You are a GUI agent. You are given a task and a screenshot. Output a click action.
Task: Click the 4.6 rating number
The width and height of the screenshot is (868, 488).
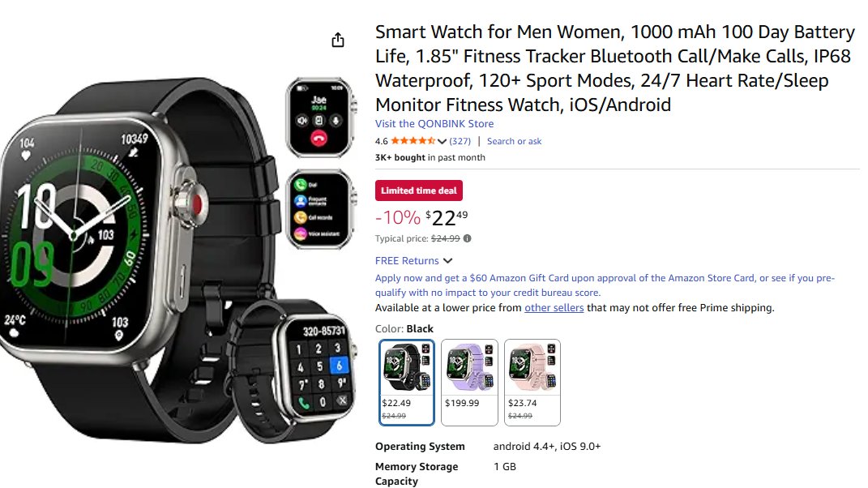click(382, 141)
